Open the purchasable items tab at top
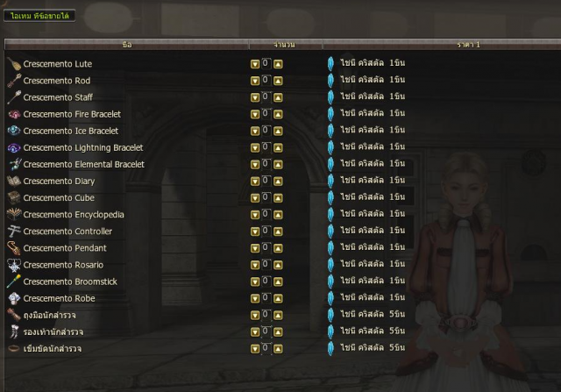Viewport: 561px width, 392px height. 39,16
